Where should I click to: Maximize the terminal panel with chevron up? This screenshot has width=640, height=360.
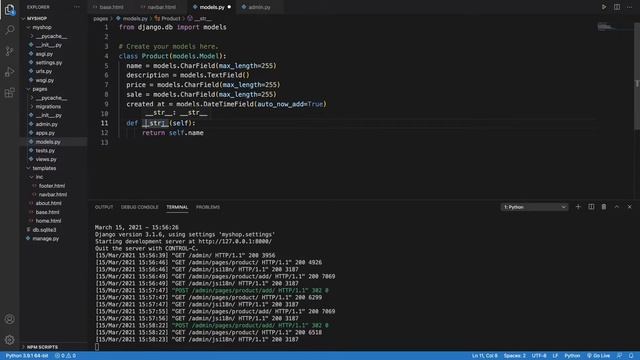click(x=617, y=207)
